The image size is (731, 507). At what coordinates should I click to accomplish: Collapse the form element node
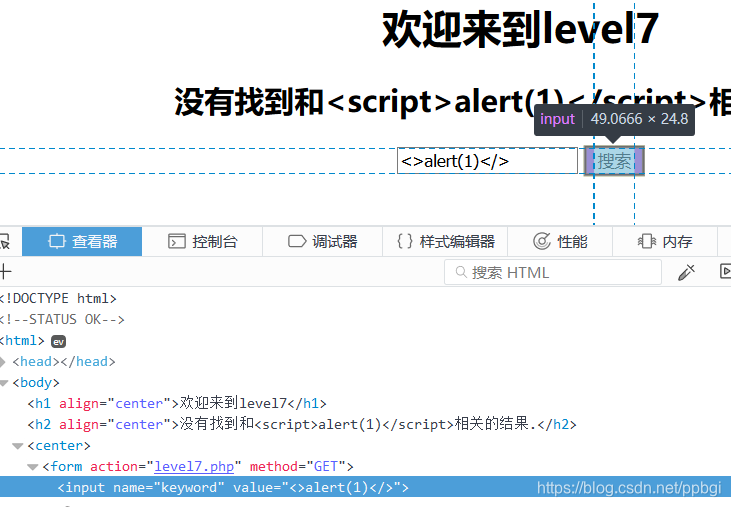point(33,467)
